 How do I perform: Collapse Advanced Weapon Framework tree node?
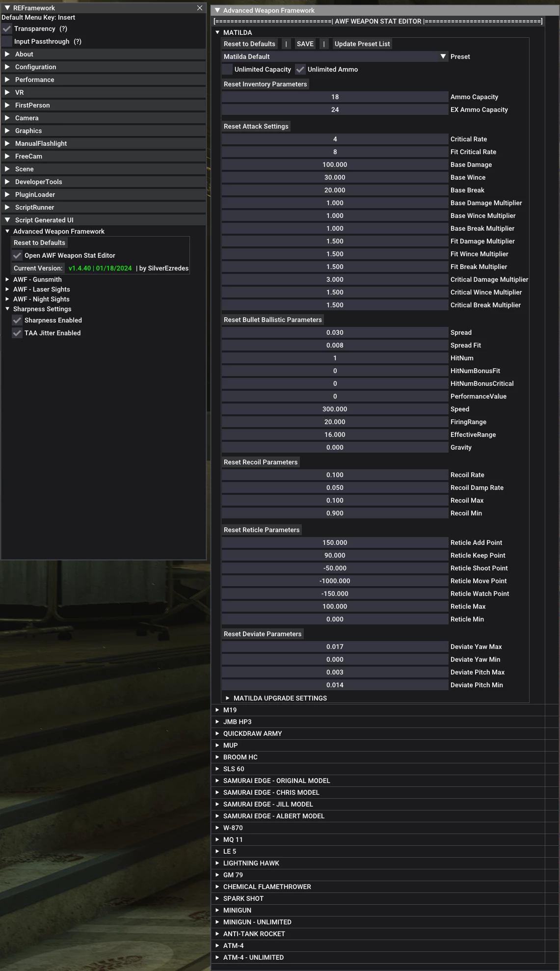point(7,231)
